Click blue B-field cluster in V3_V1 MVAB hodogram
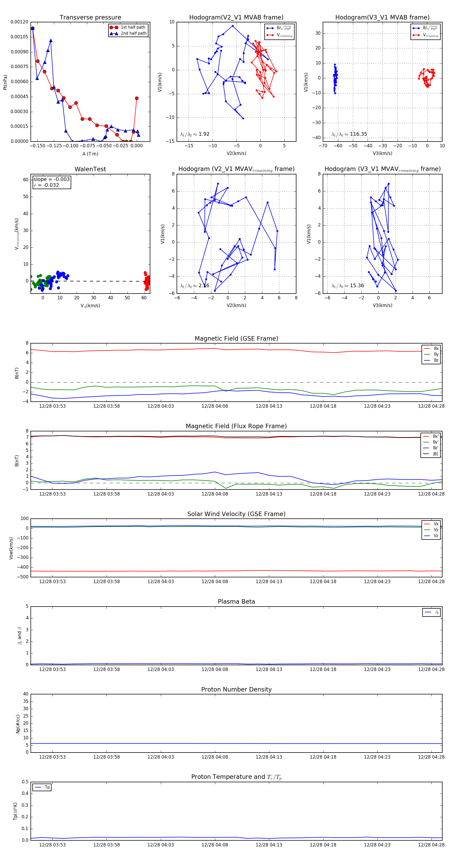The width and height of the screenshot is (473, 868). 335,78
